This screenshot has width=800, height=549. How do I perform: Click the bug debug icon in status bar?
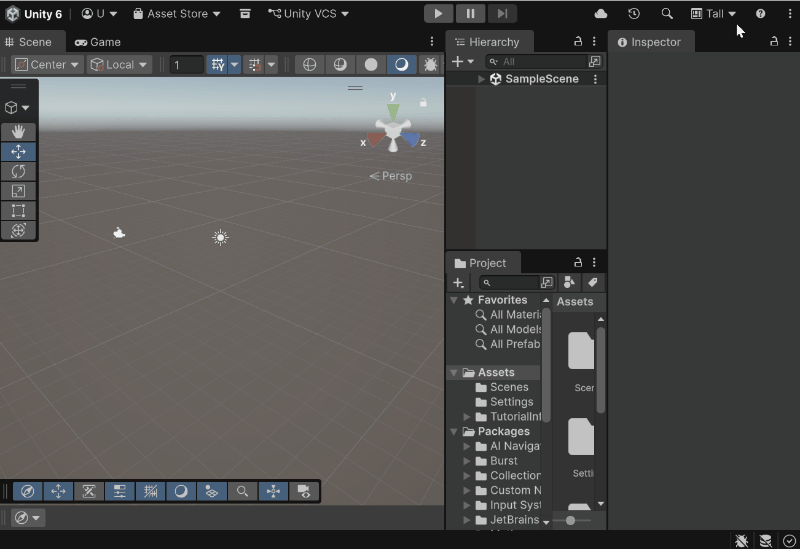point(741,540)
